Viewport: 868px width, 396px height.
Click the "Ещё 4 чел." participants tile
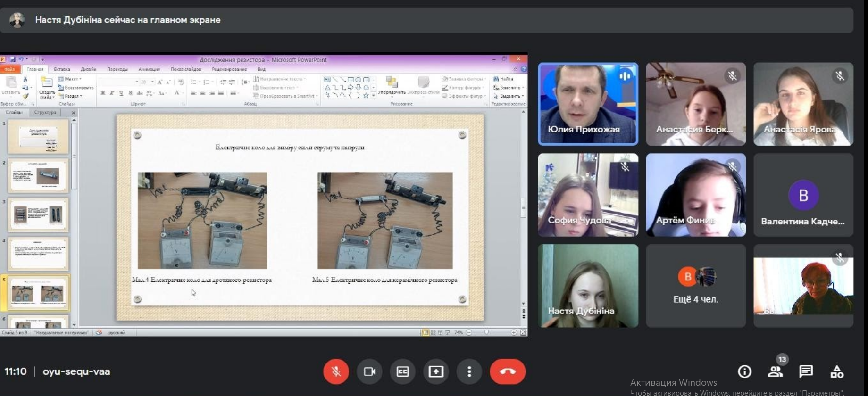point(696,286)
